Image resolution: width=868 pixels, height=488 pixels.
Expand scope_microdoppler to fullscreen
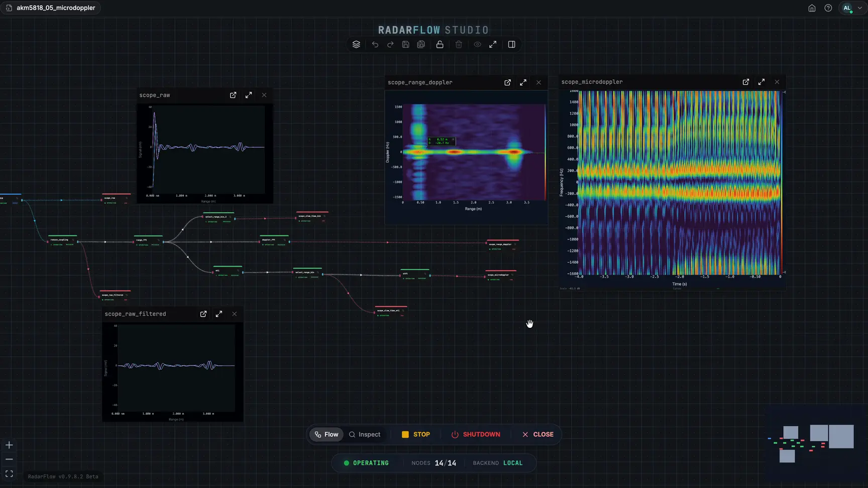point(762,82)
